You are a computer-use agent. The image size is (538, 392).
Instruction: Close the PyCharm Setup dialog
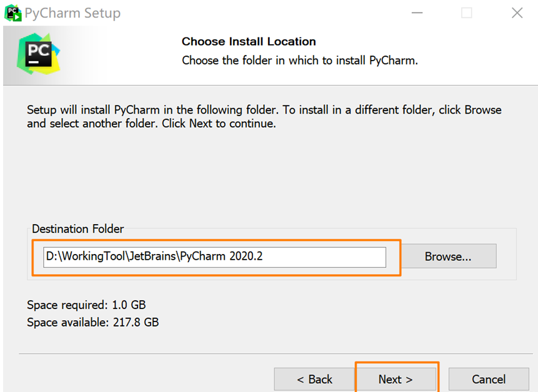click(517, 12)
